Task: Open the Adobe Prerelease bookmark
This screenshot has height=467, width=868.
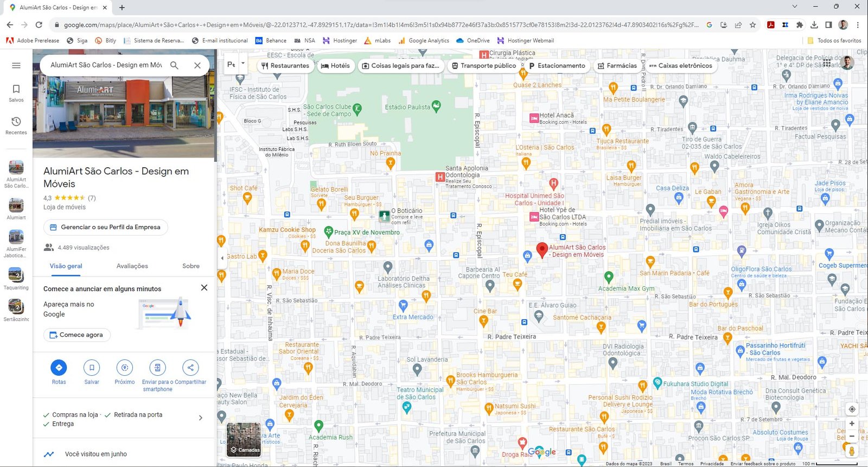Action: [x=33, y=41]
